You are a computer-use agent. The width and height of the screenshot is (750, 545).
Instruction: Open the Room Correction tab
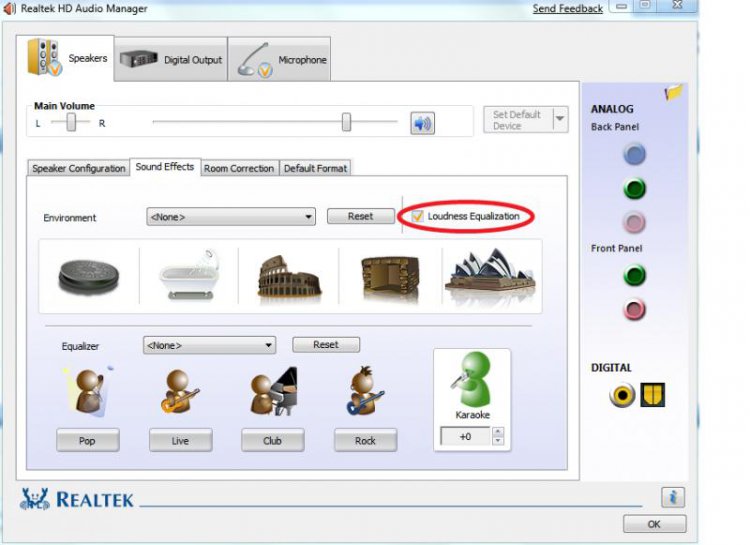coord(239,168)
